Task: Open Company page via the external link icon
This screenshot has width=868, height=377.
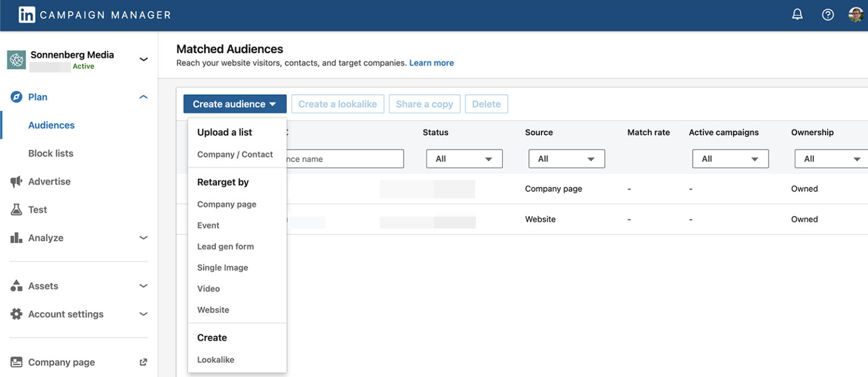Action: 144,362
